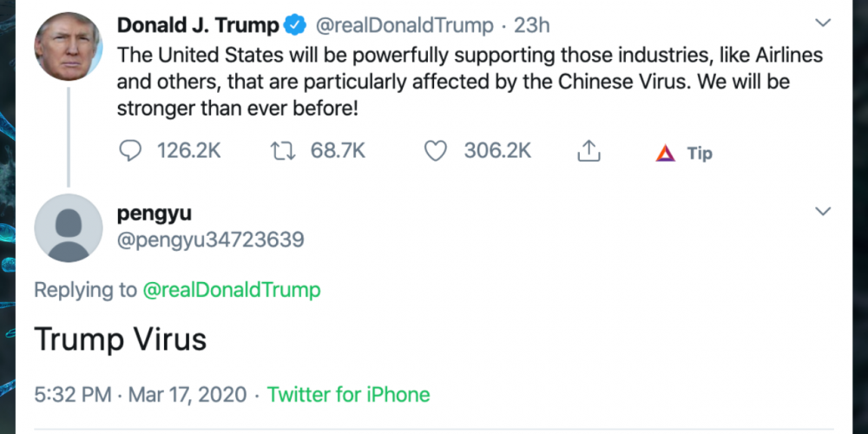
Task: Expand the chevron menu on Trump's tweet
Action: [823, 23]
